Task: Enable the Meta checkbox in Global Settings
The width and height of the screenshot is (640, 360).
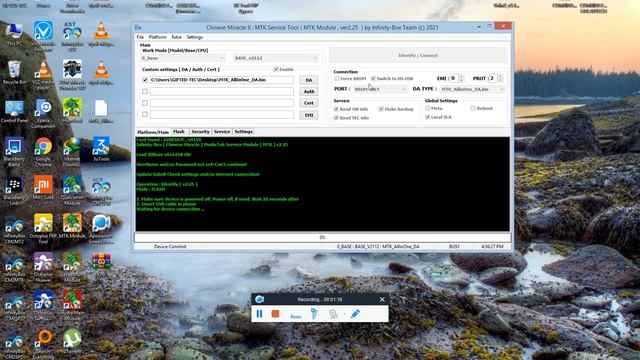Action: pyautogui.click(x=427, y=108)
